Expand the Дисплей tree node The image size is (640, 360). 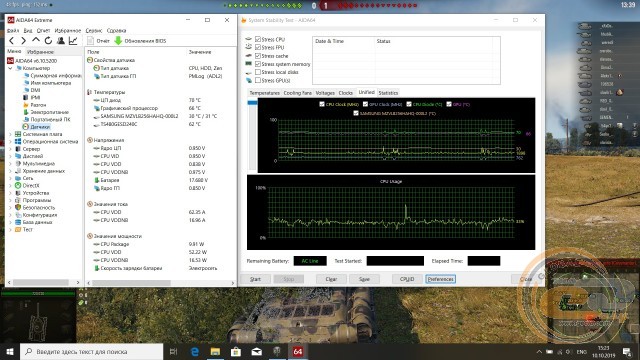coord(10,156)
